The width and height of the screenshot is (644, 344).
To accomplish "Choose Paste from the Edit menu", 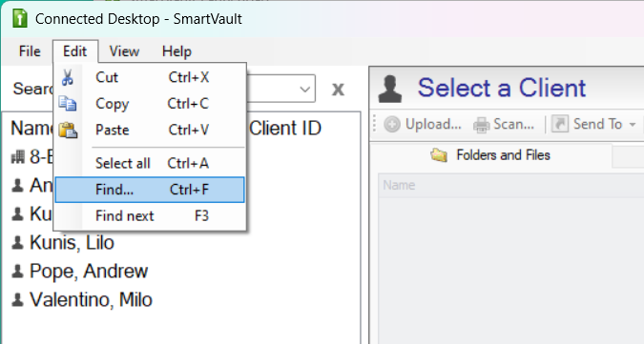I will pyautogui.click(x=150, y=130).
